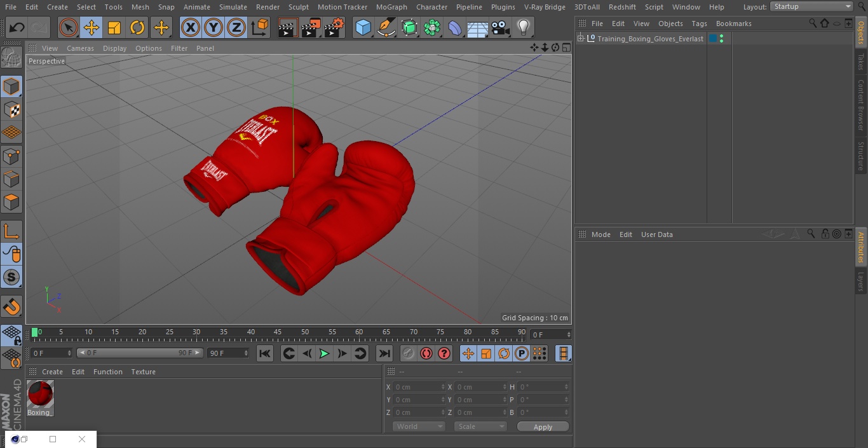Activate the Move tool
The image size is (868, 448).
[x=92, y=27]
